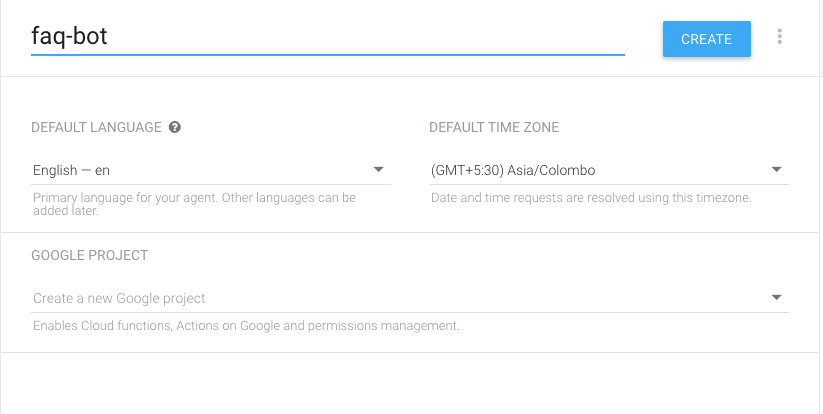Expand the Default Language dropdown arrow
Screen dimensions: 823x414
coord(378,169)
